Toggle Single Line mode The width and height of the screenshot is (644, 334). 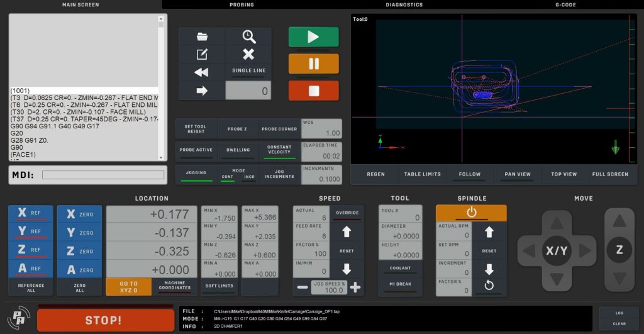pos(248,72)
